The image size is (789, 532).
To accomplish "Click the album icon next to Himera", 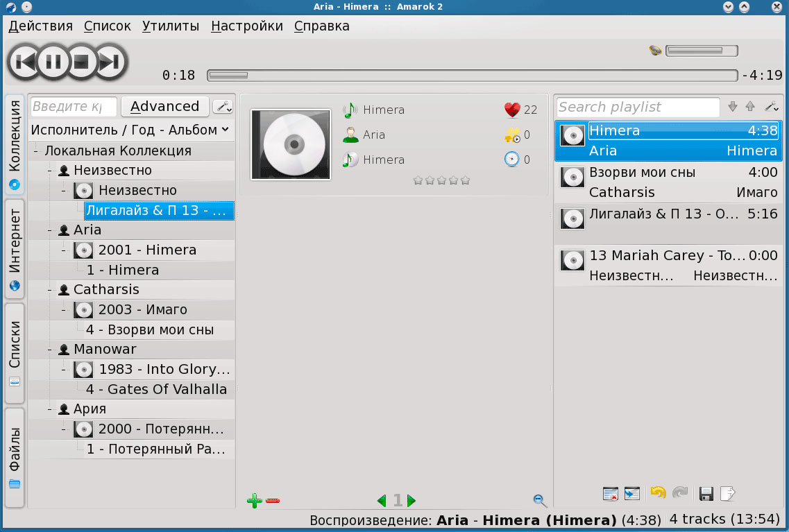I will point(350,160).
